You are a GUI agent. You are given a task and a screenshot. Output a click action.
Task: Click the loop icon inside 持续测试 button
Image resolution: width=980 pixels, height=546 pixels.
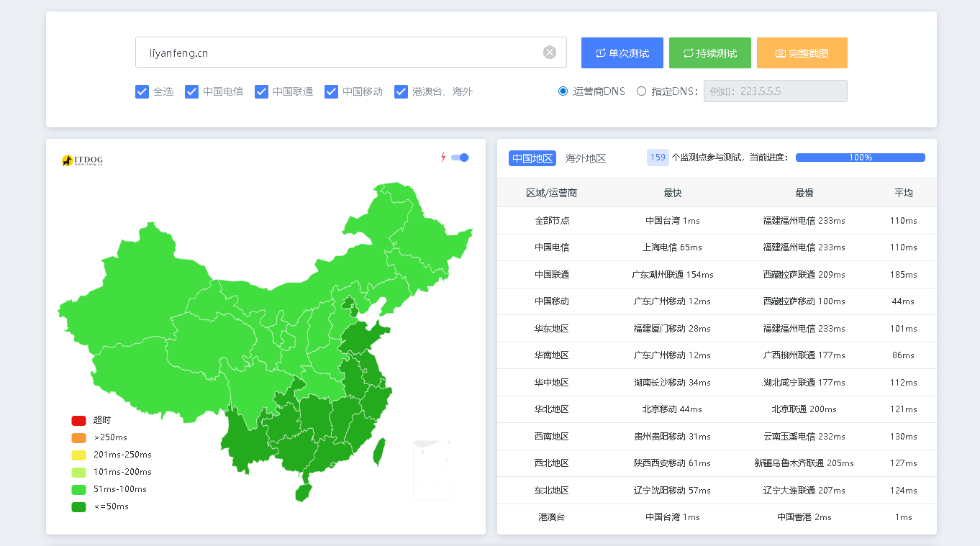[x=690, y=52]
